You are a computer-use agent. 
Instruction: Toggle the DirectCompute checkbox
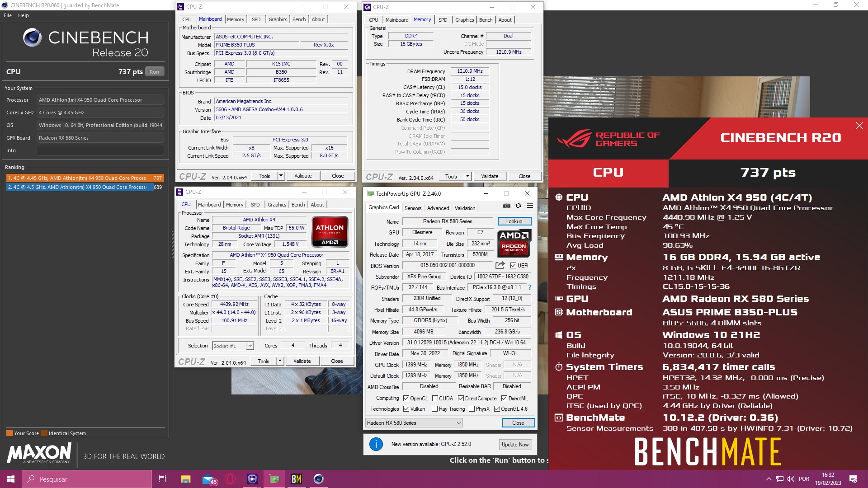[461, 399]
